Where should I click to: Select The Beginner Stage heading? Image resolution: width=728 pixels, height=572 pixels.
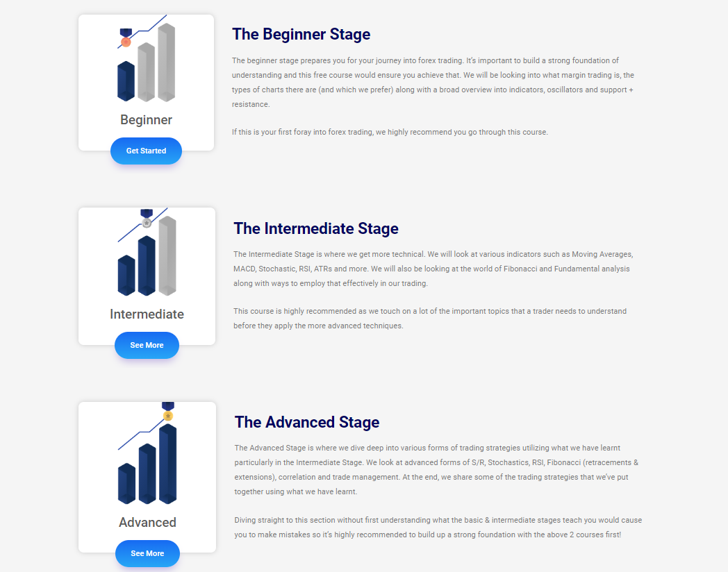(301, 34)
